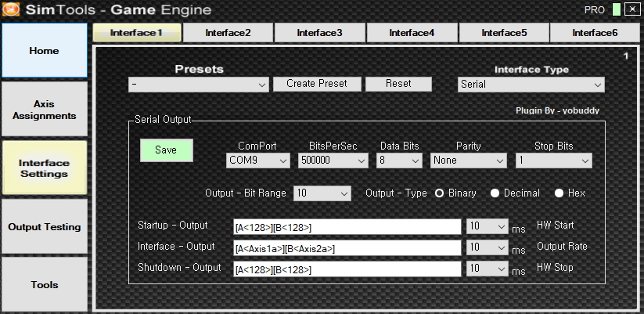Switch to the Interface3 tab
This screenshot has width=644, height=314.
(x=319, y=32)
